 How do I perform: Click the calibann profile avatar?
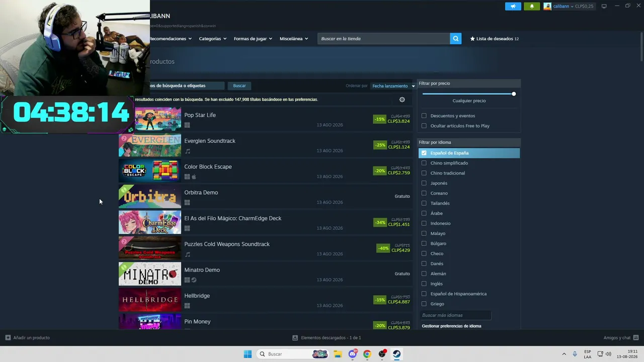pos(547,6)
